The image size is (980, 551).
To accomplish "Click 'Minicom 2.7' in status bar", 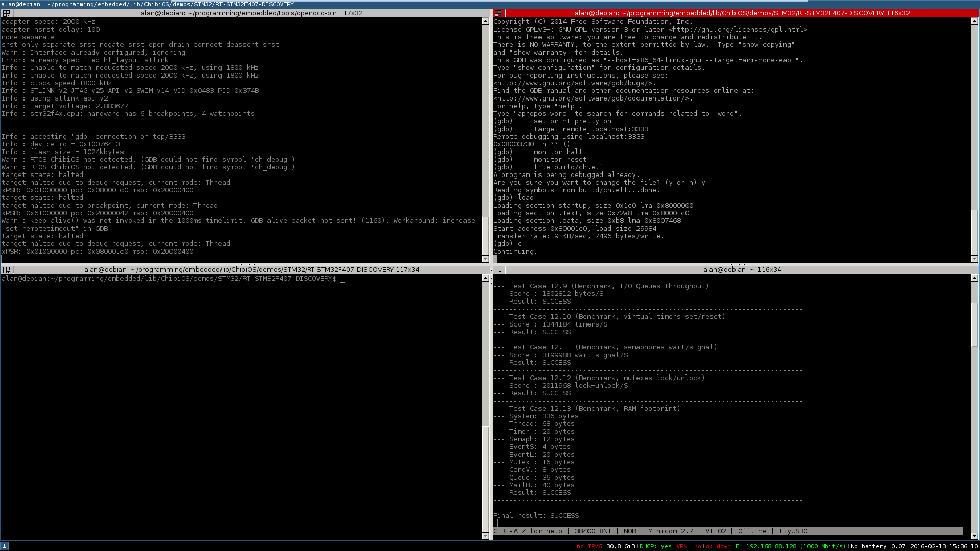I will click(671, 531).
